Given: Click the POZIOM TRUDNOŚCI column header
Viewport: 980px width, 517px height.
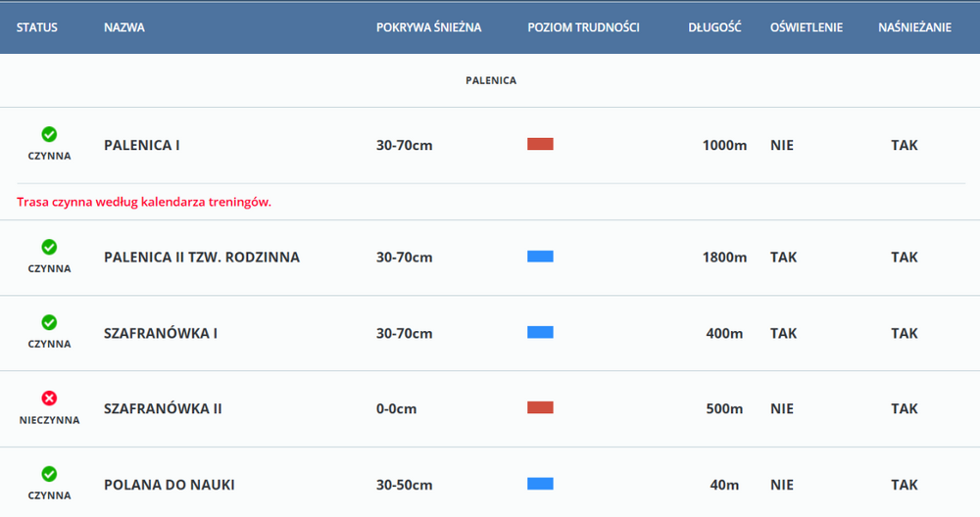Looking at the screenshot, I should click(583, 27).
